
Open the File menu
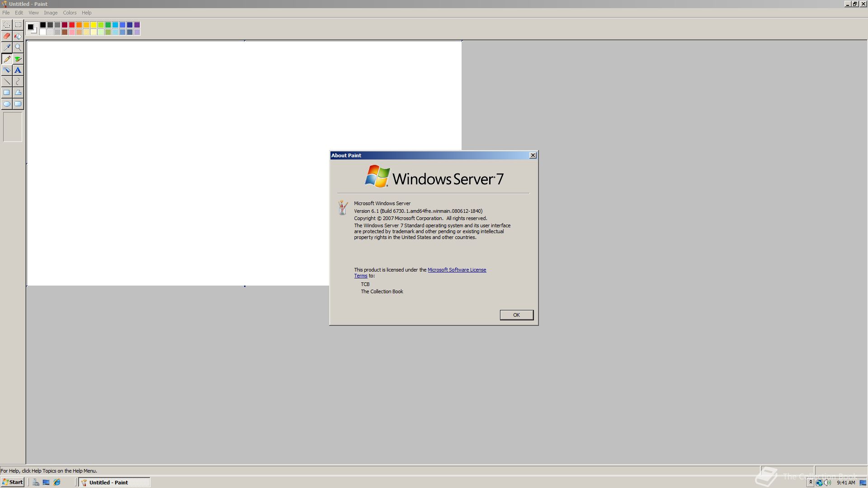6,13
